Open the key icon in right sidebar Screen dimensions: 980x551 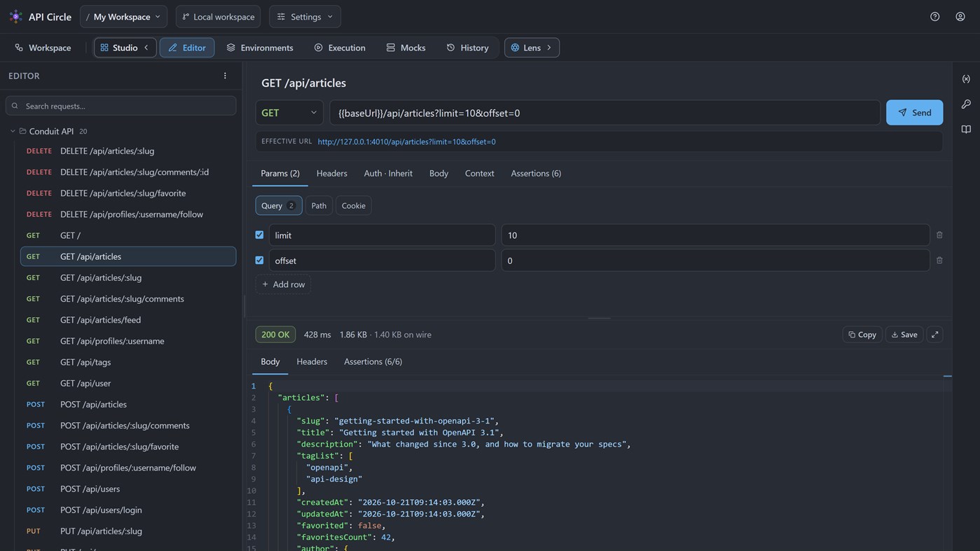(966, 104)
